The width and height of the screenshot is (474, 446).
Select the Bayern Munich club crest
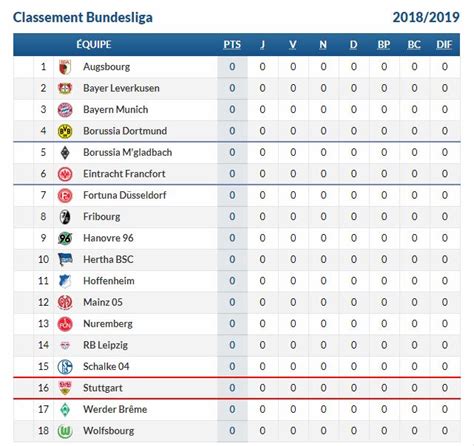click(65, 110)
